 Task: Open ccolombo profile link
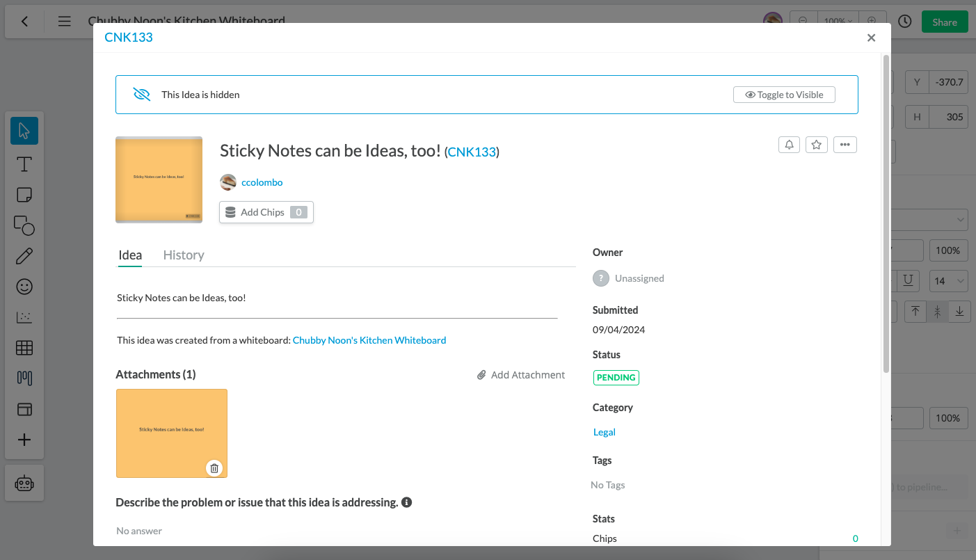[262, 182]
